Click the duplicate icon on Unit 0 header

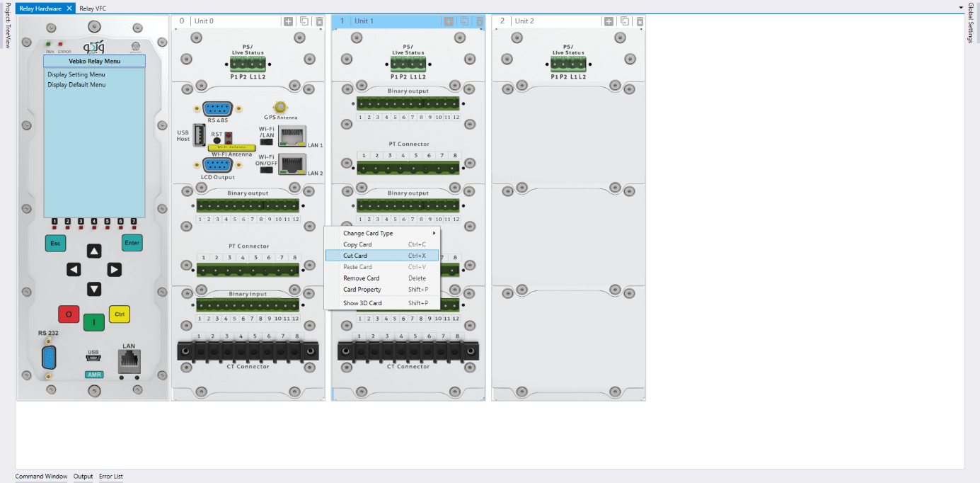click(x=304, y=21)
